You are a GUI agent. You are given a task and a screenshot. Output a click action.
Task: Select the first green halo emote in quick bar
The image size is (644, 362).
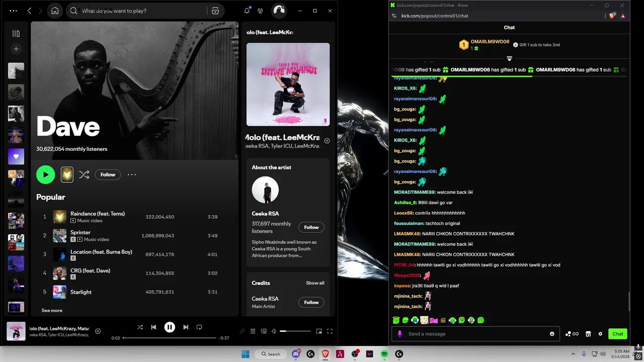tap(396, 320)
